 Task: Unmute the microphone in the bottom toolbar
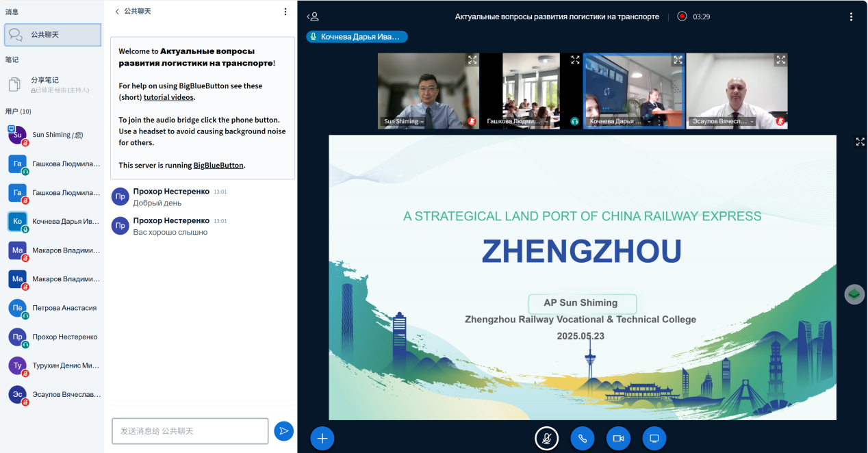point(546,438)
